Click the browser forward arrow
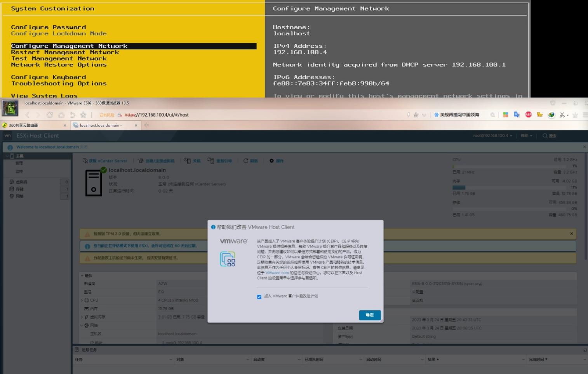Image resolution: width=588 pixels, height=374 pixels. click(x=38, y=115)
